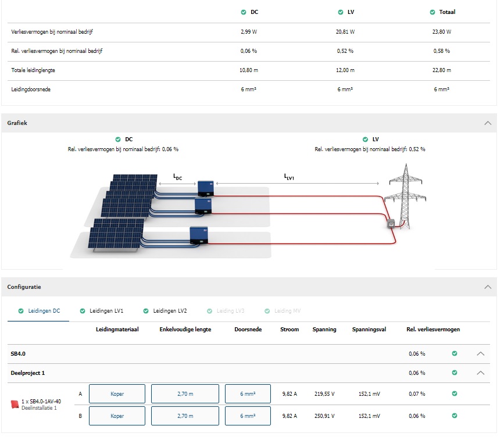Open the 6 mm² cross-section dropdown in row B
Screen dimensions: 504x440
(248, 416)
